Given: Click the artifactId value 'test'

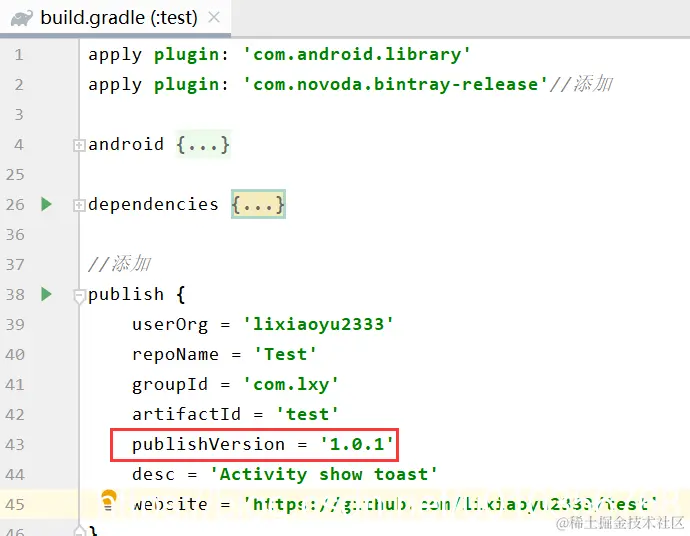Looking at the screenshot, I should click(308, 415).
